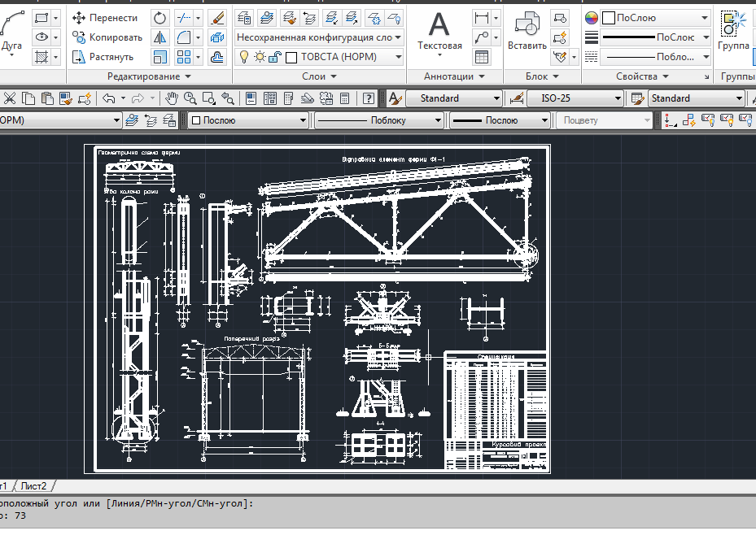Screen dimensions: 756x535
Task: Click the Fillet tool icon
Action: click(x=184, y=37)
